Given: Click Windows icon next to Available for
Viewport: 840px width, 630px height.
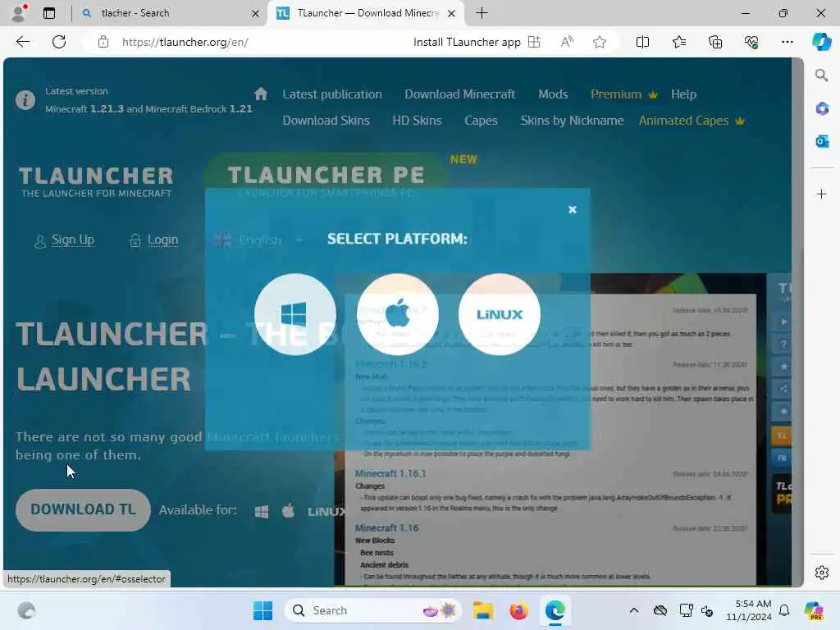Looking at the screenshot, I should [262, 512].
